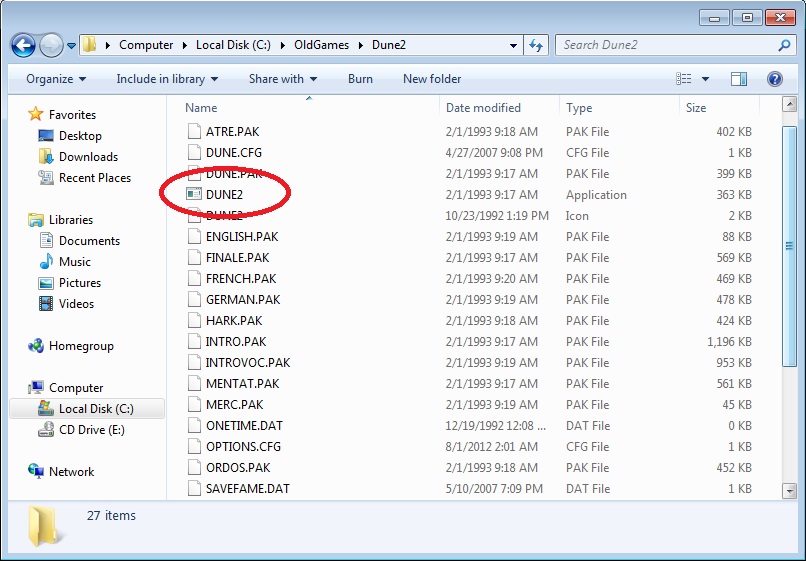This screenshot has height=561, width=806.
Task: Select Homegroup in navigation pane
Action: click(71, 346)
